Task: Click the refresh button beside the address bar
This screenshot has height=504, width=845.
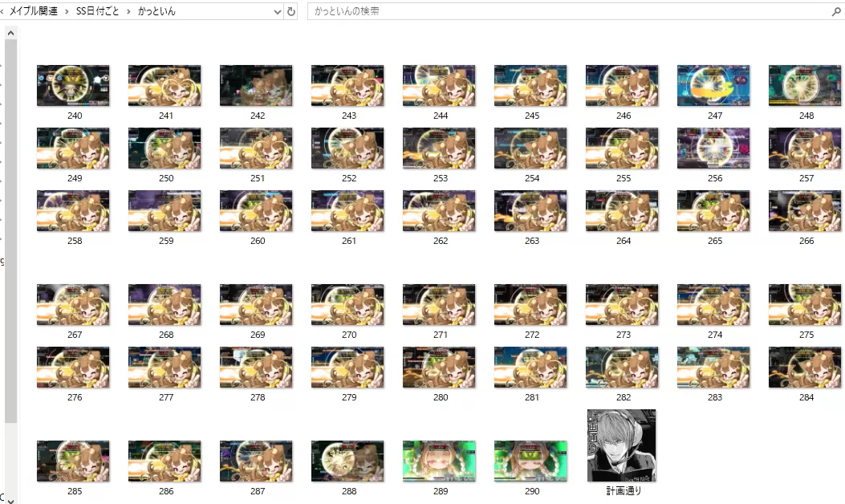Action: pos(291,11)
